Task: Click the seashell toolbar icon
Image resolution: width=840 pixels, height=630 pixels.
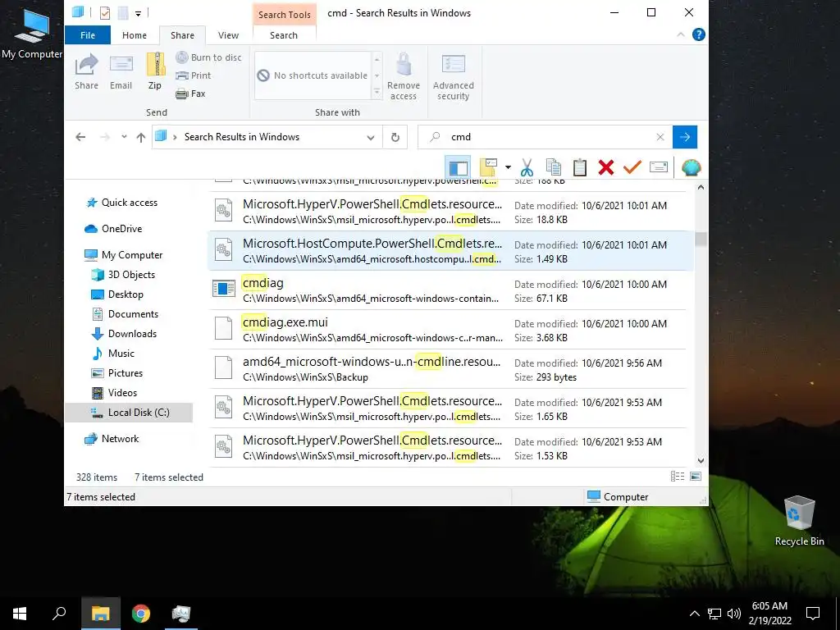Action: click(691, 167)
